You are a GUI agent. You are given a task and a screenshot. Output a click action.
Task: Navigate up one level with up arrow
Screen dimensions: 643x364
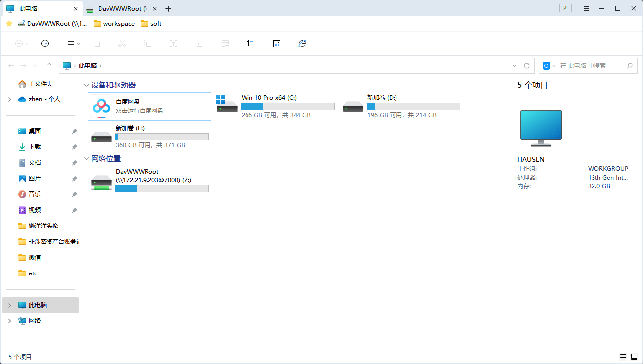(x=49, y=66)
